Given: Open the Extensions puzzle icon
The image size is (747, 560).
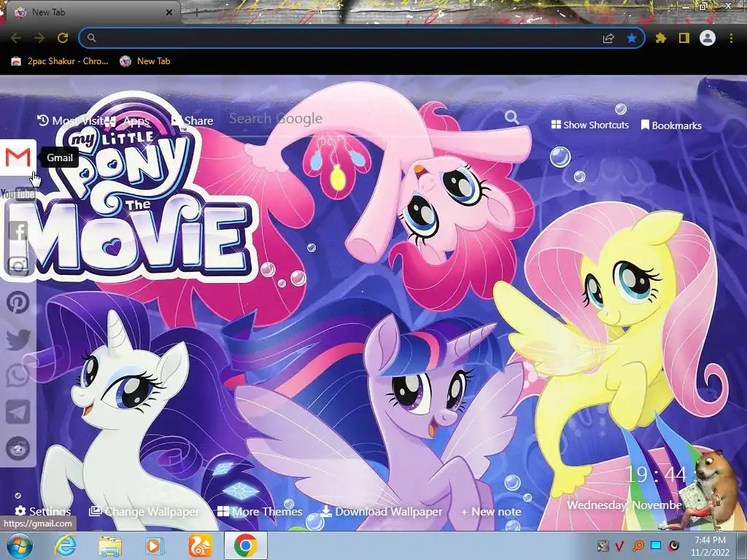Looking at the screenshot, I should [x=661, y=38].
